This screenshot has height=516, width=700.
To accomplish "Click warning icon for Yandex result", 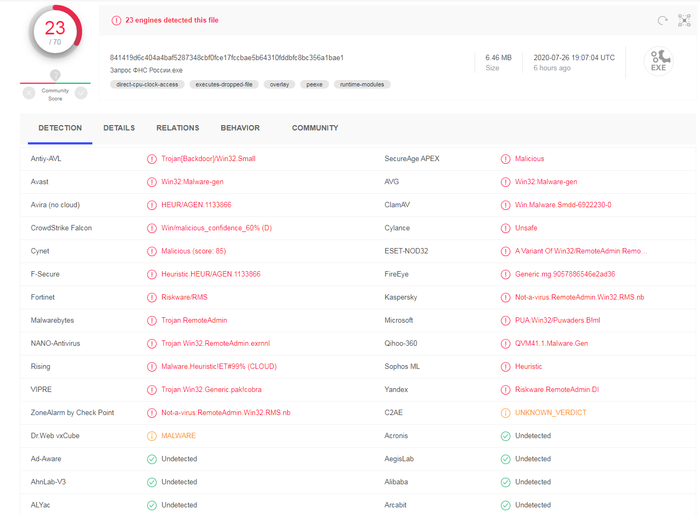I will (x=505, y=390).
